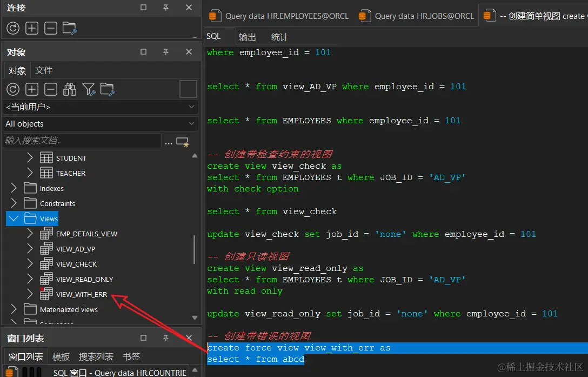Select 窗口列表 tab in bottom panel
The height and width of the screenshot is (377, 588).
(26, 356)
